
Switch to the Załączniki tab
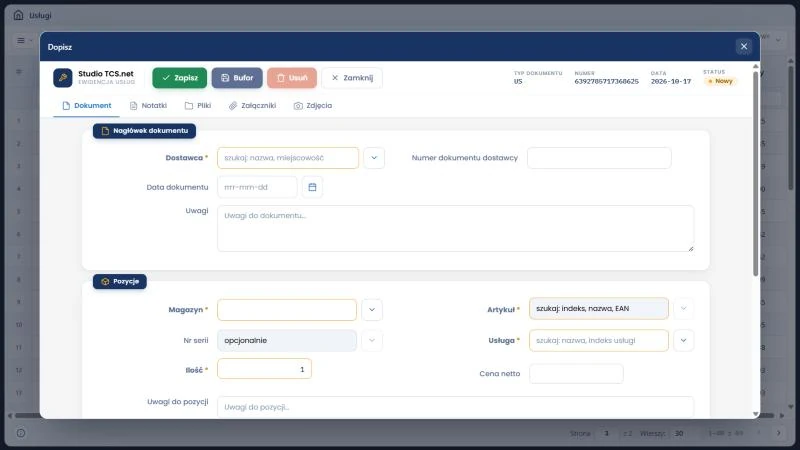253,106
